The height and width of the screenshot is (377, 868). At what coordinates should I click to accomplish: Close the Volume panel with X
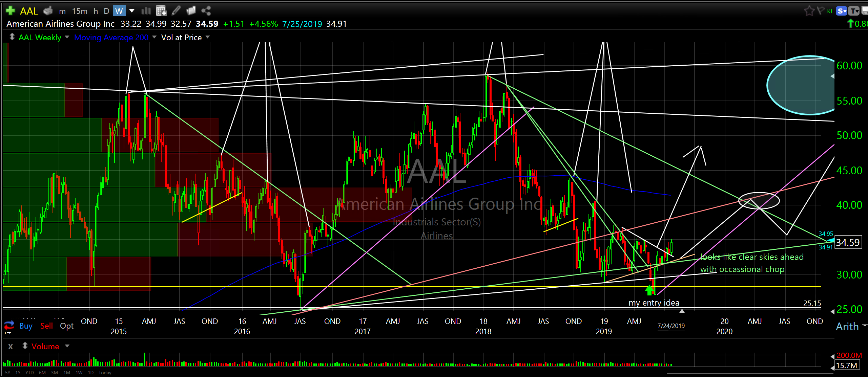(11, 347)
